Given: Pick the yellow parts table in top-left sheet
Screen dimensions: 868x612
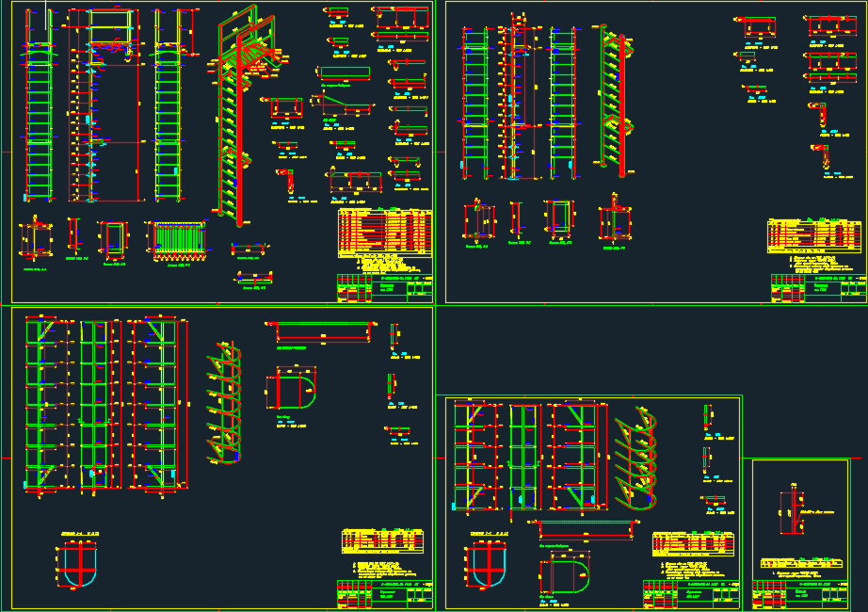Looking at the screenshot, I should click(385, 233).
